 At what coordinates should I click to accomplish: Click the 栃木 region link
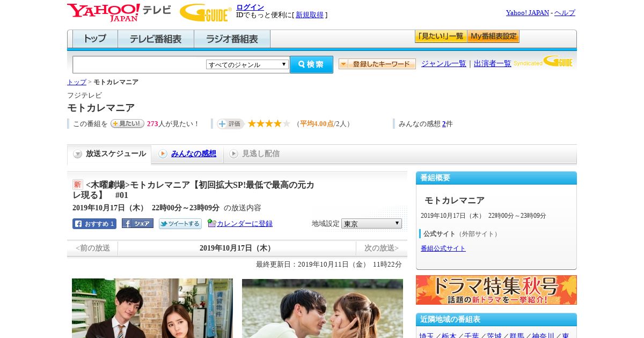click(449, 335)
